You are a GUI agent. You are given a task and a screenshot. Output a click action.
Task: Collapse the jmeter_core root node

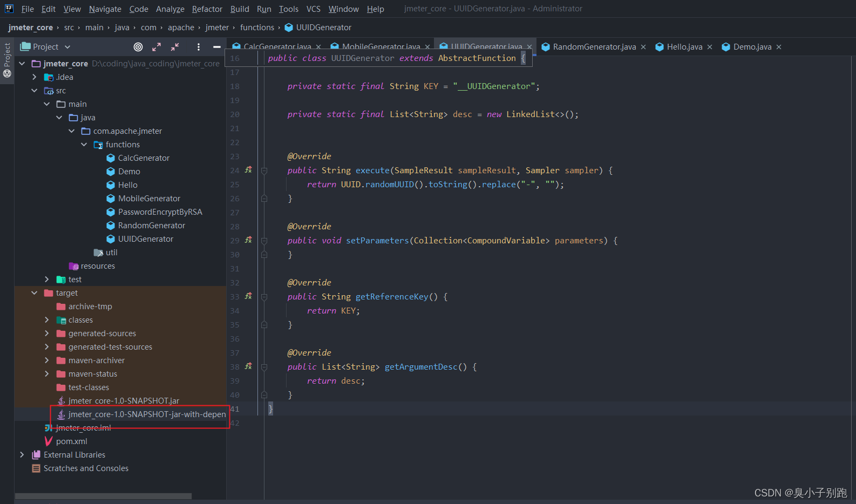(x=22, y=64)
